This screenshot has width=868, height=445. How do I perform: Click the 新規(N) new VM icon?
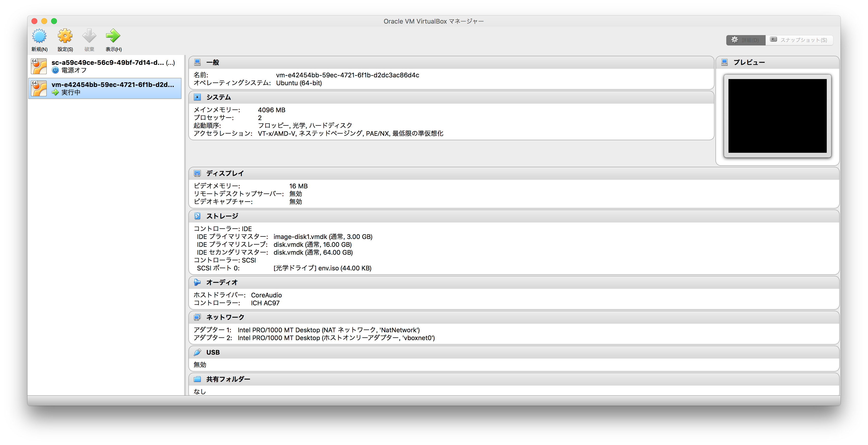(x=39, y=36)
